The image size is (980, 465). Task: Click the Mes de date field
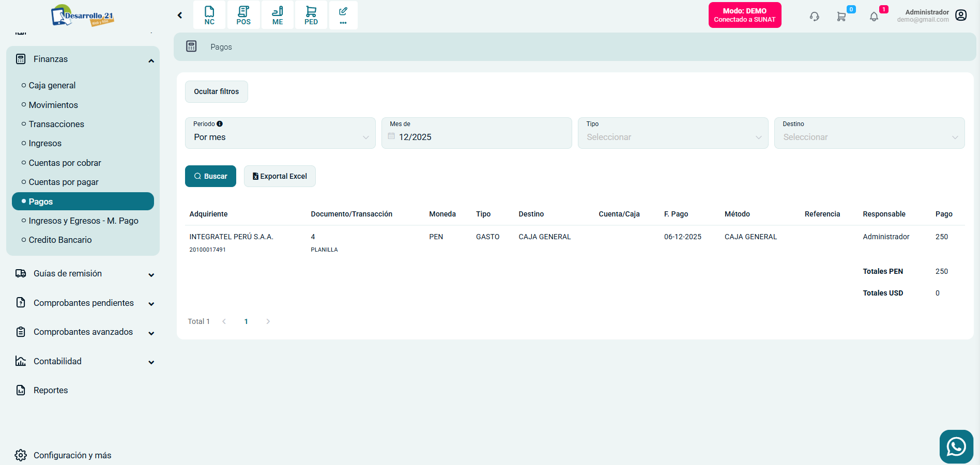click(477, 137)
